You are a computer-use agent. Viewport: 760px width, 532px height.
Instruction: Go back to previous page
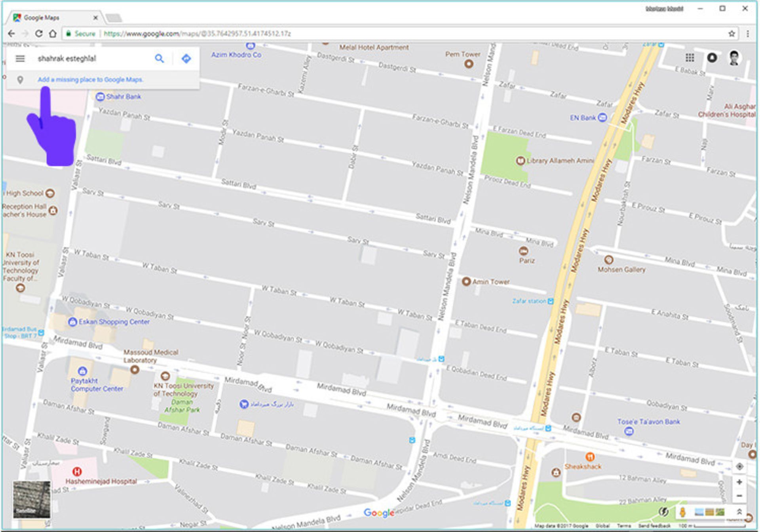coord(11,34)
